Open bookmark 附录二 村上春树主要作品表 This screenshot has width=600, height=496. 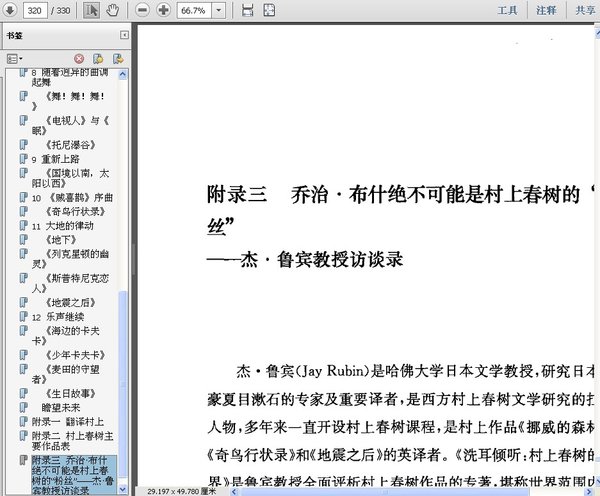click(72, 441)
